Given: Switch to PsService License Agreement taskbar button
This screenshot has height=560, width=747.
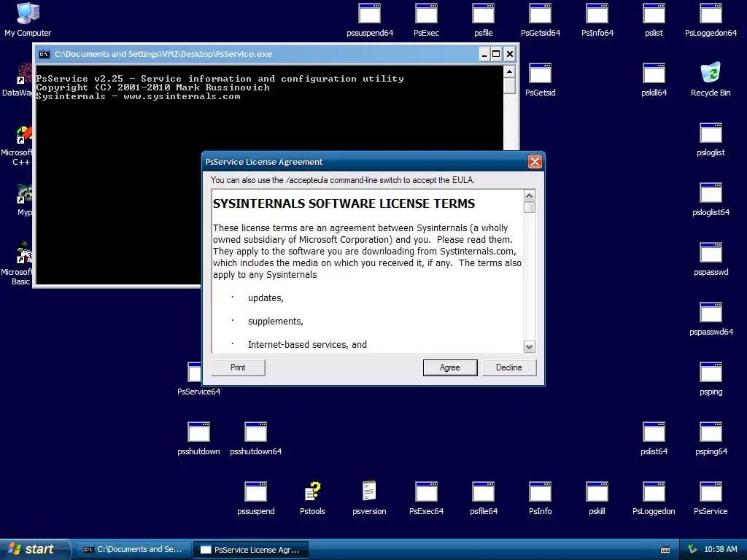Looking at the screenshot, I should pos(251,550).
